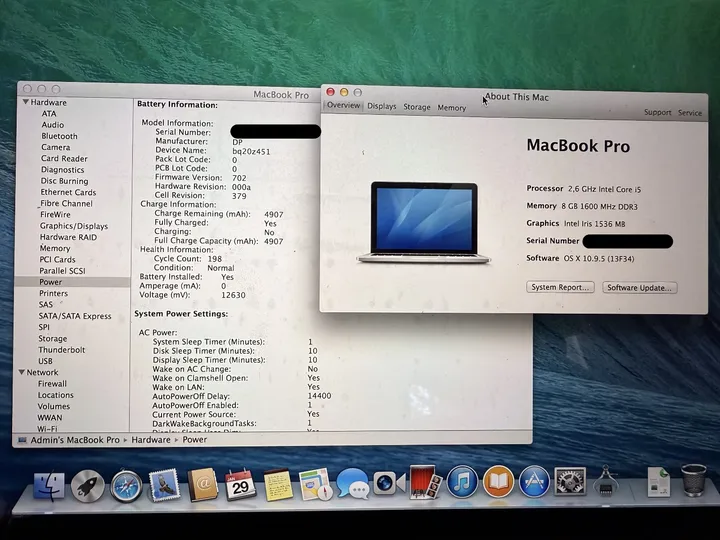Click the OS X 10.9.5 (13F34) version text

(x=599, y=259)
